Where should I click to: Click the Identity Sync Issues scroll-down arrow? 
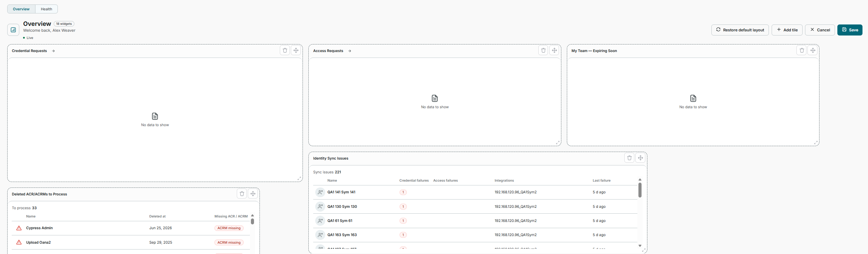640,246
